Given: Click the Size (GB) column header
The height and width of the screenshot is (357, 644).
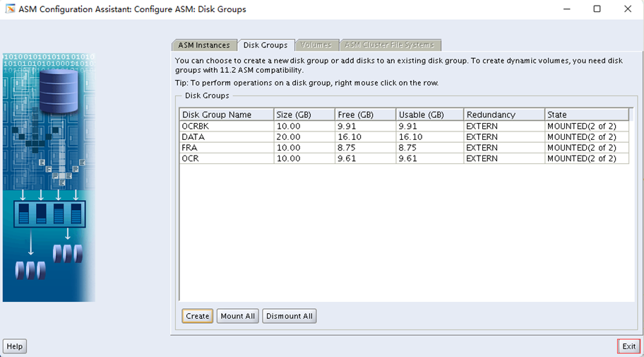Looking at the screenshot, I should point(304,115).
